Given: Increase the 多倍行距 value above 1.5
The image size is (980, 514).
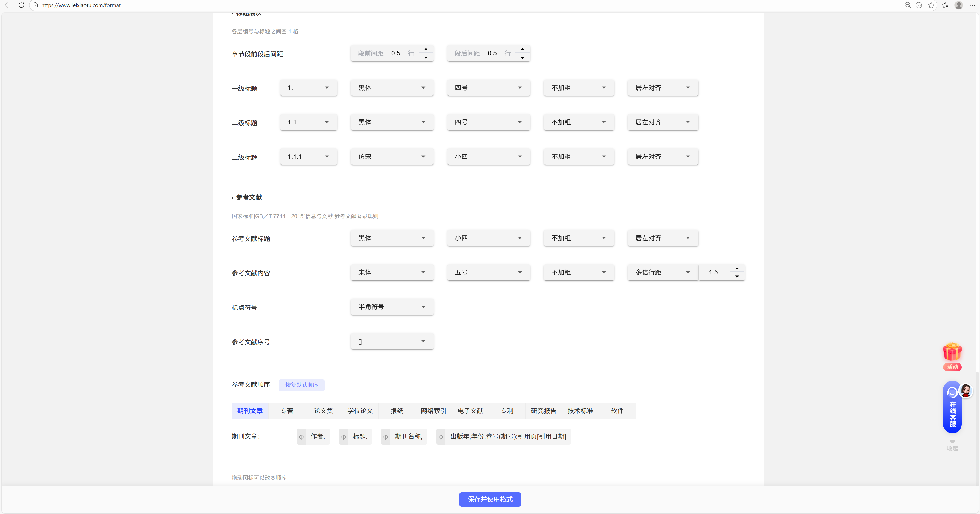Looking at the screenshot, I should coord(737,268).
